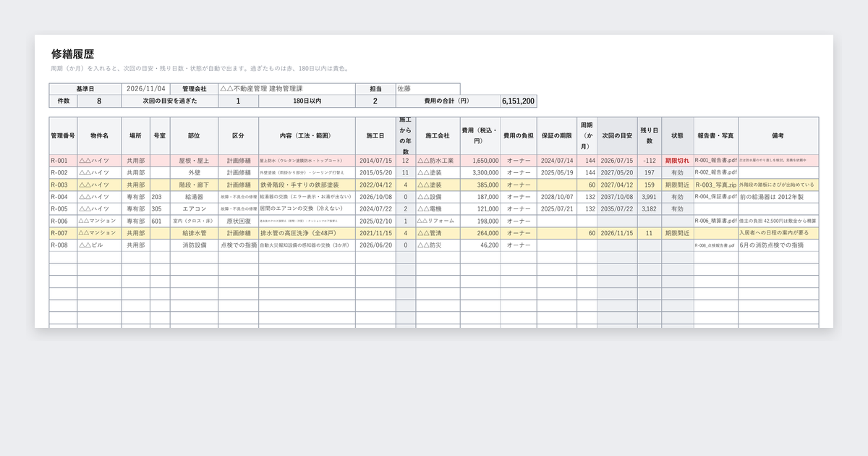Viewport: 868px width, 456px height.
Task: Click the 管理番号 column header
Action: (x=63, y=135)
